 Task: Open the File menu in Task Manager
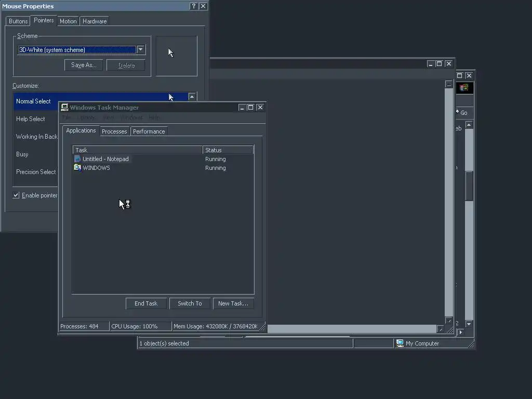pyautogui.click(x=66, y=117)
